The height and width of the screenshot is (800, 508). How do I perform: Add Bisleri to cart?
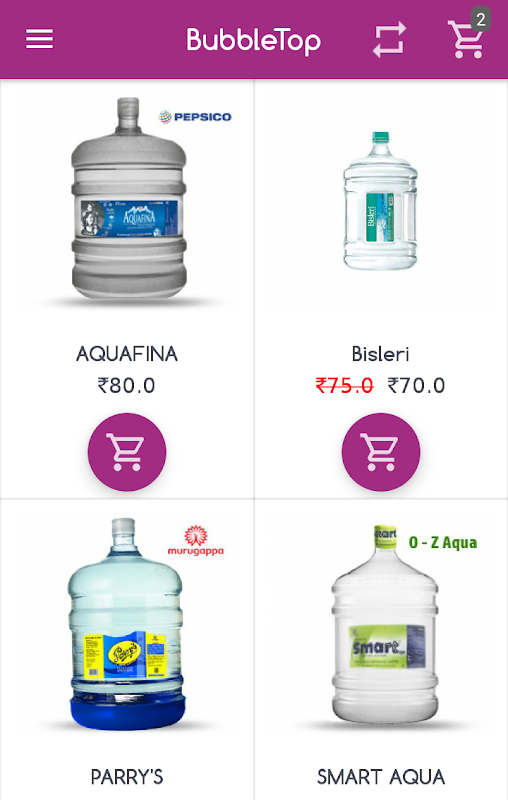pyautogui.click(x=381, y=452)
